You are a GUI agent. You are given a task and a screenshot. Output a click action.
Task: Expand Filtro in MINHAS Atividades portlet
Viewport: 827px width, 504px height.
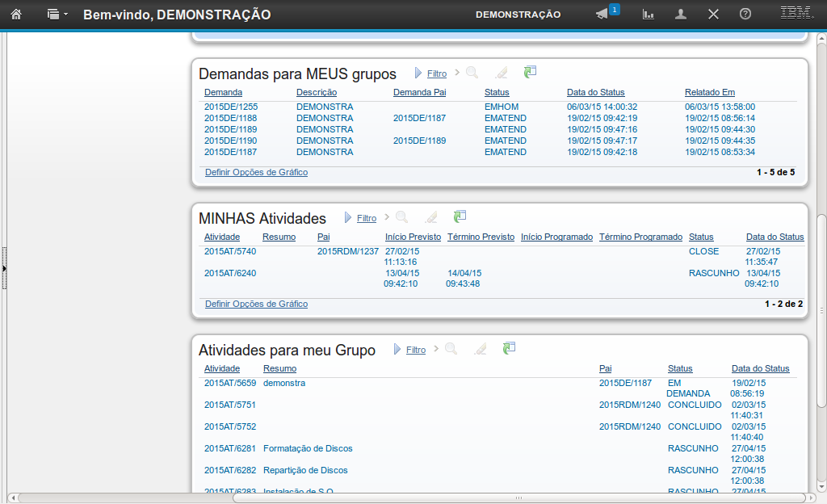tap(366, 218)
